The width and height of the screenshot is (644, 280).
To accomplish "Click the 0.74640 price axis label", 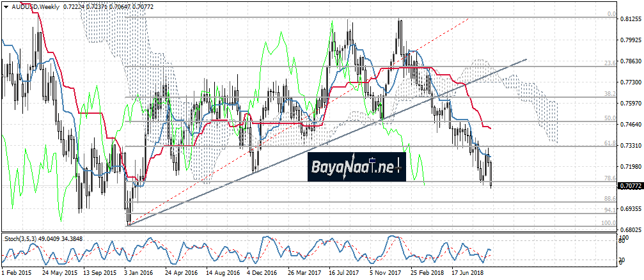I will [x=630, y=125].
